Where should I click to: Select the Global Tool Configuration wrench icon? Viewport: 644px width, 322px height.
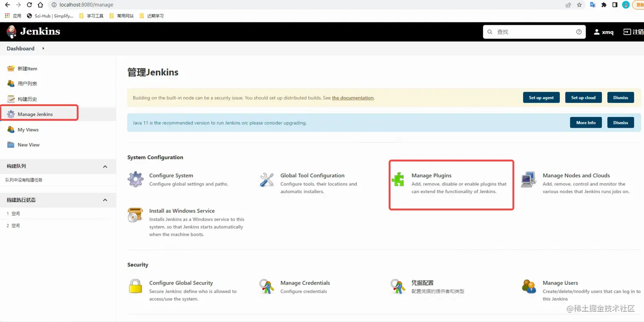click(x=267, y=180)
